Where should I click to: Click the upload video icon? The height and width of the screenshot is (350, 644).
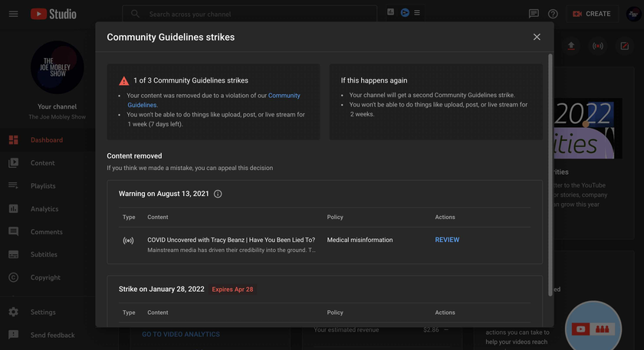pos(571,46)
